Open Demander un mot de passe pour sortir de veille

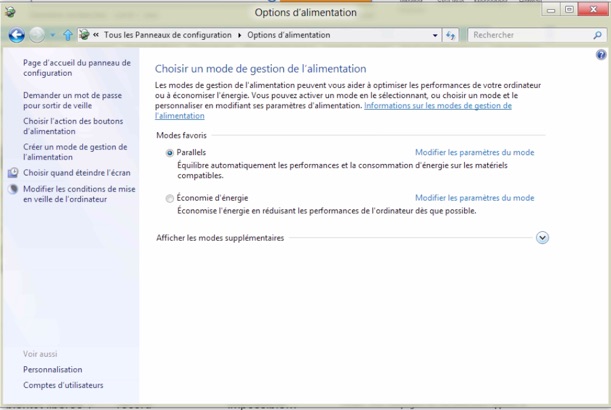point(72,100)
